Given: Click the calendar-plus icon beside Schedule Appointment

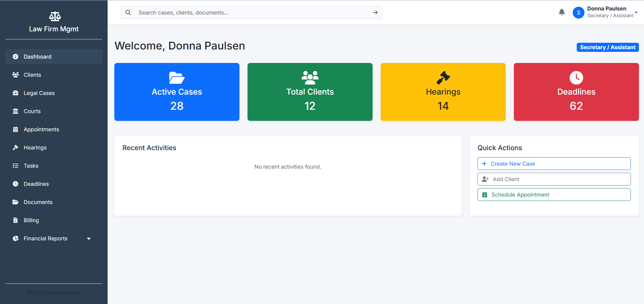Looking at the screenshot, I should (485, 195).
